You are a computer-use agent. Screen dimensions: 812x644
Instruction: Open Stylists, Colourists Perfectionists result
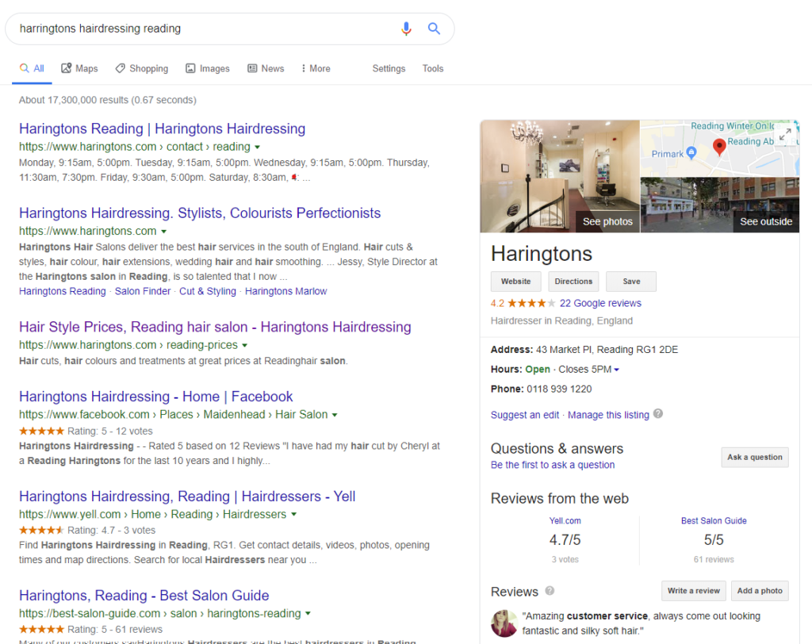200,213
